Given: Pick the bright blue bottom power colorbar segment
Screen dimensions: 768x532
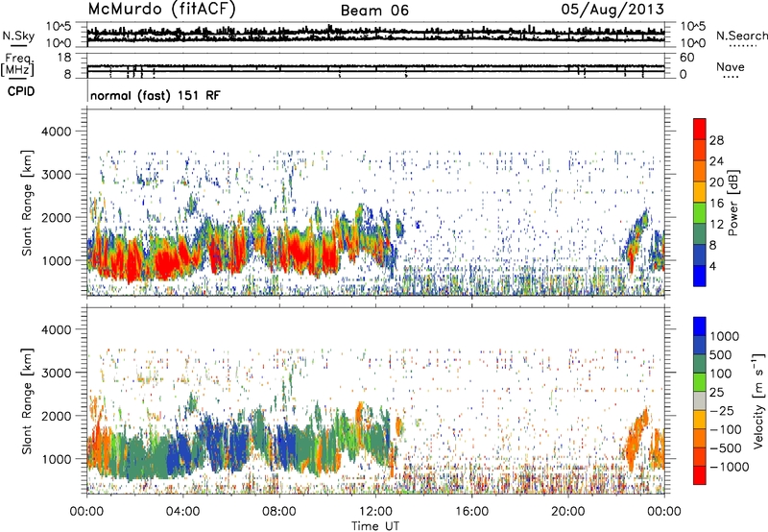Looking at the screenshot, I should pos(700,276).
